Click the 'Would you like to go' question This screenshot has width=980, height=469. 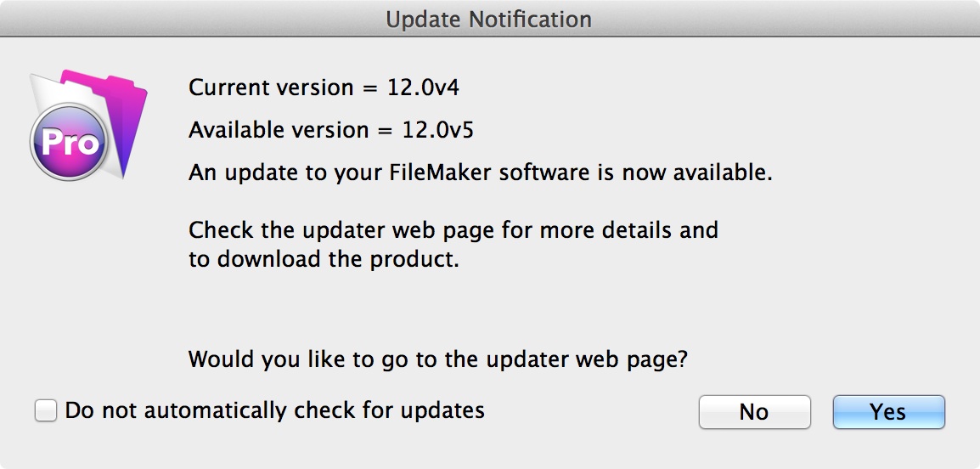[x=437, y=359]
